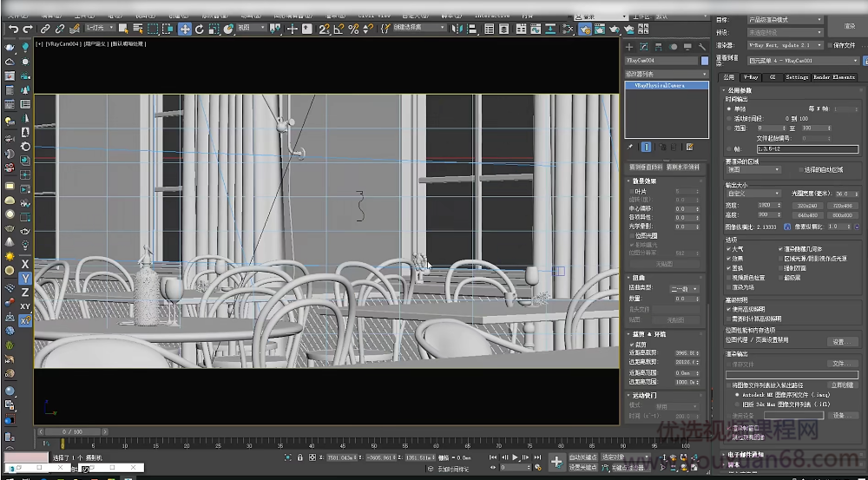Enable the 保存文件 checkbox near renderer
This screenshot has height=480, width=868.
click(829, 45)
